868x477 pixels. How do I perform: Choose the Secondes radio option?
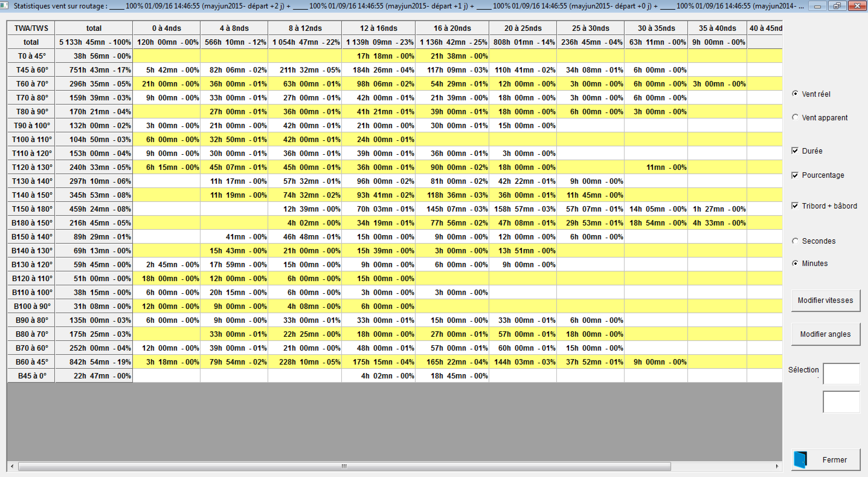(x=795, y=241)
